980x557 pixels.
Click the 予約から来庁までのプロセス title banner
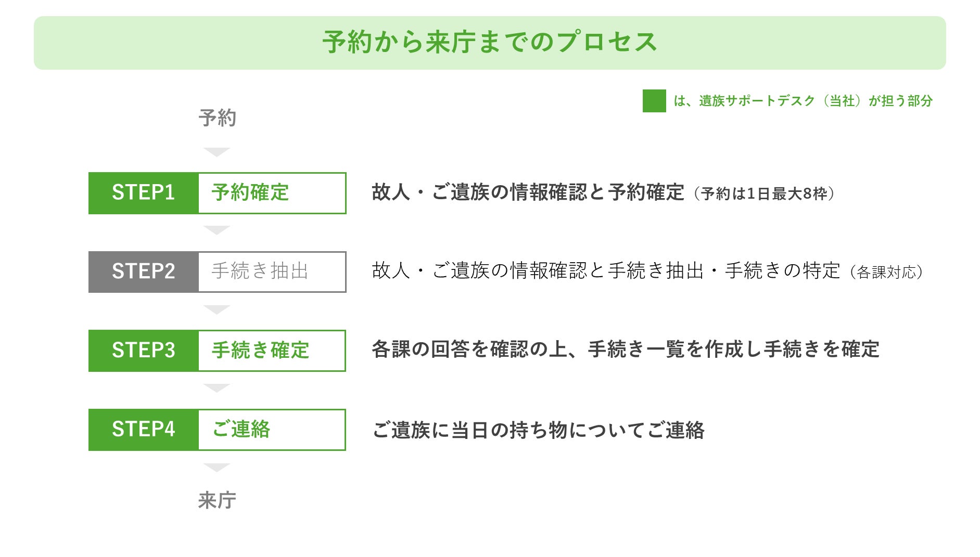point(490,43)
